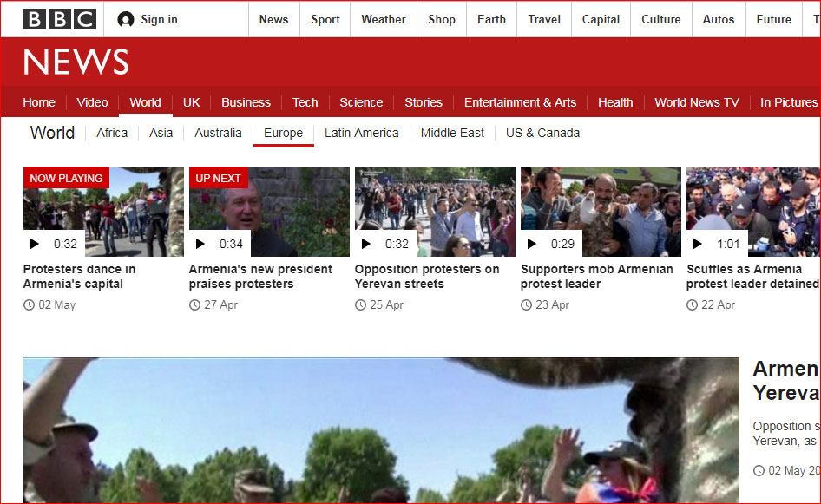The height and width of the screenshot is (504, 821).
Task: Open the Travel section
Action: (544, 19)
